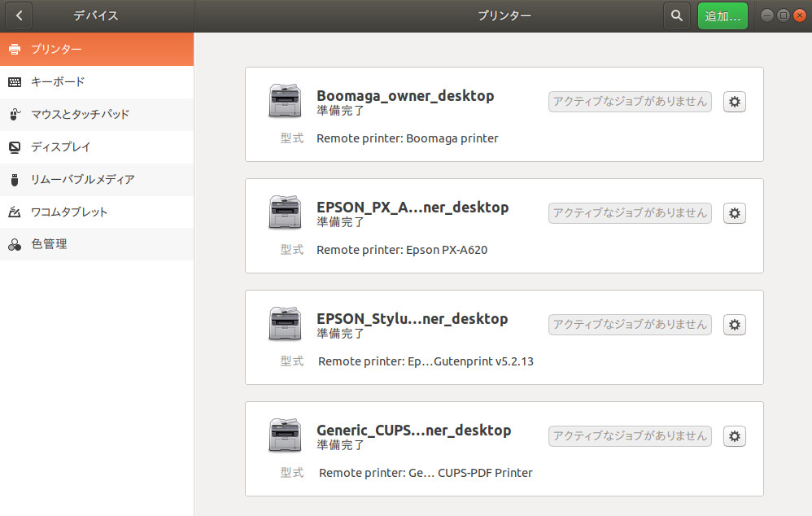Click the color management circles icon
Viewport: 812px width, 516px height.
click(x=15, y=244)
